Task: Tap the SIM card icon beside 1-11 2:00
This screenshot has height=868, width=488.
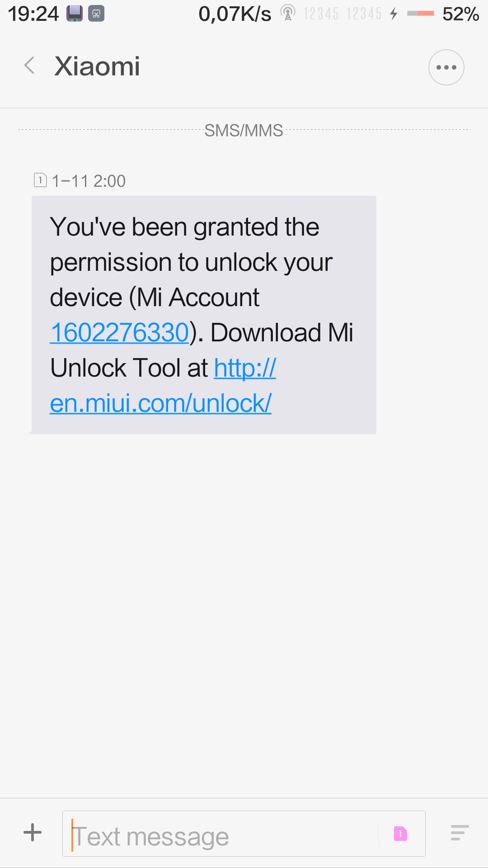Action: point(40,180)
